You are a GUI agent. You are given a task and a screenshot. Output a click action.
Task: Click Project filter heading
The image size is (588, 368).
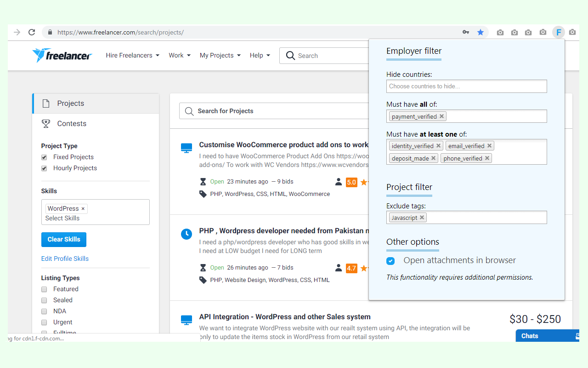coord(409,187)
